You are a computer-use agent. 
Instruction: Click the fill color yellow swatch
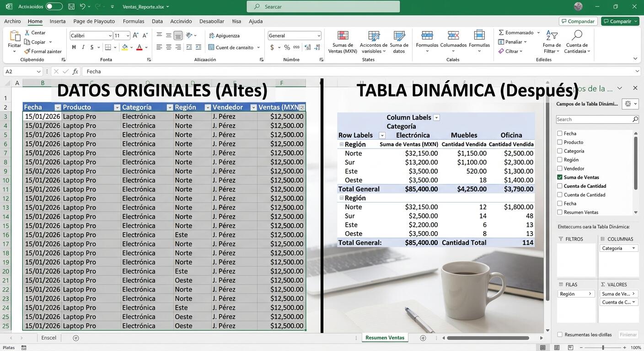(125, 47)
